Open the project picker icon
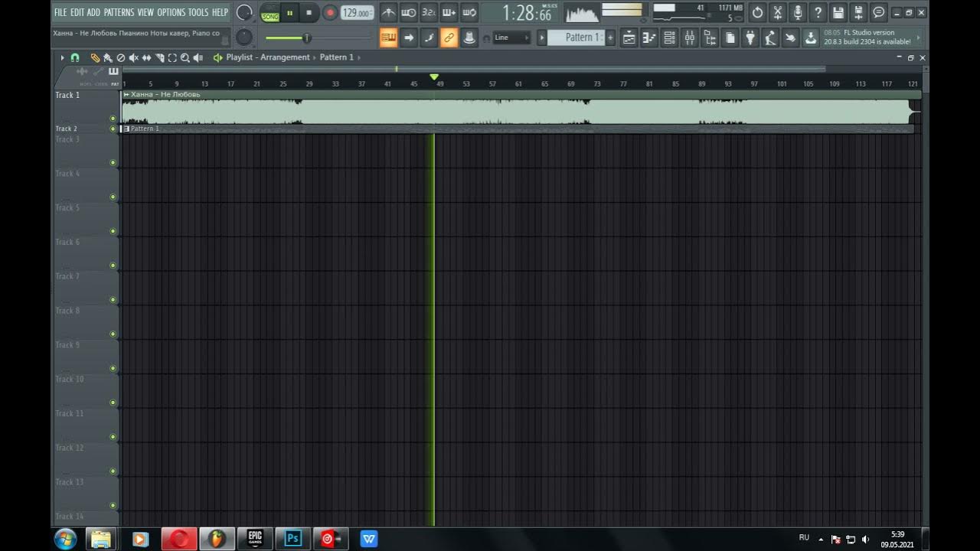The image size is (980, 551). (730, 37)
